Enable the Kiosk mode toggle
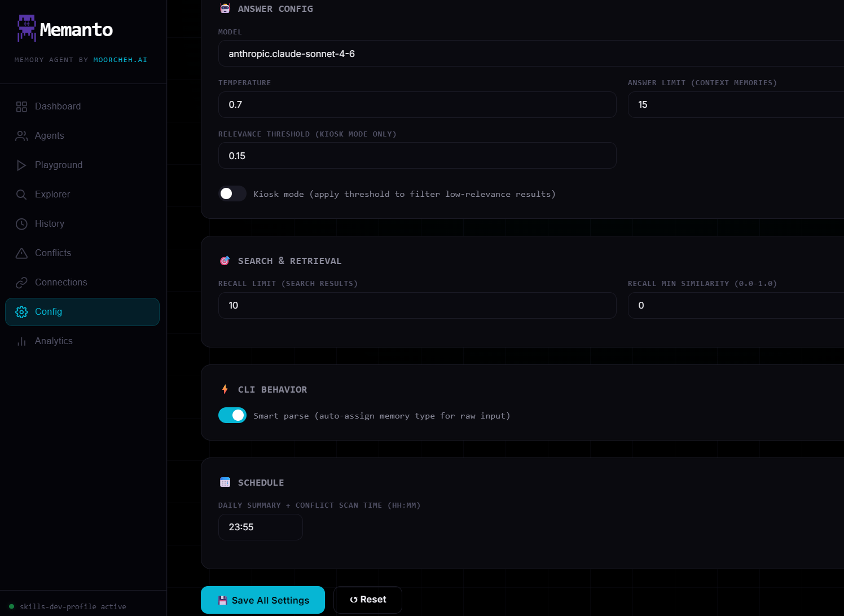The height and width of the screenshot is (616, 844). pyautogui.click(x=232, y=193)
